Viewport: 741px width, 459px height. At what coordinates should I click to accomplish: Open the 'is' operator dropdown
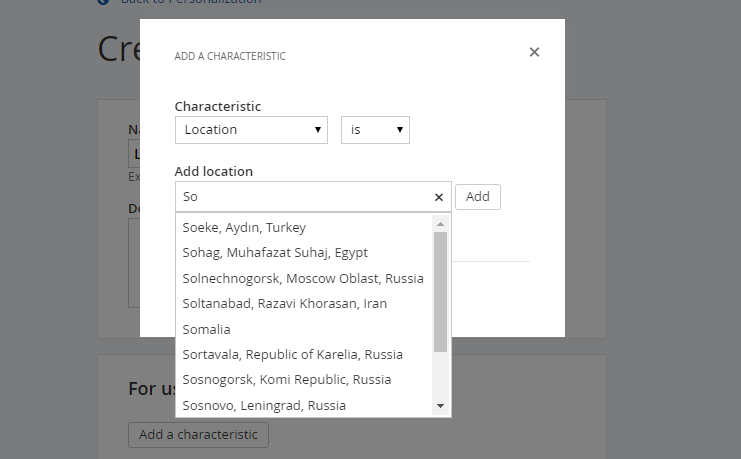(375, 130)
